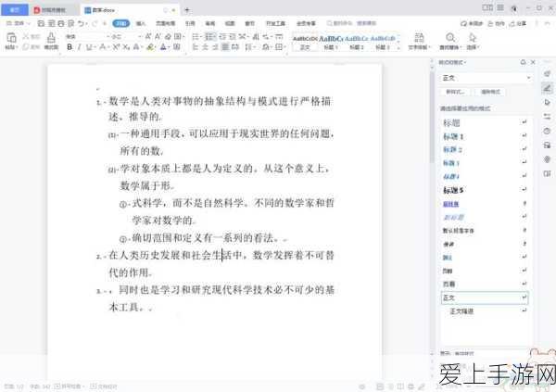Apply the 标题 1 style from the styles list
The height and width of the screenshot is (392, 556).
coord(485,136)
